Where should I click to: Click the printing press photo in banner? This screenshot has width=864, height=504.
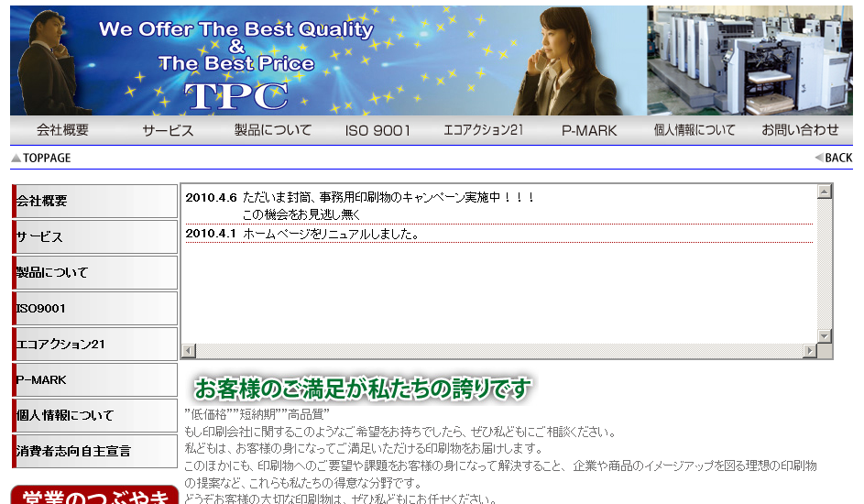tap(749, 60)
